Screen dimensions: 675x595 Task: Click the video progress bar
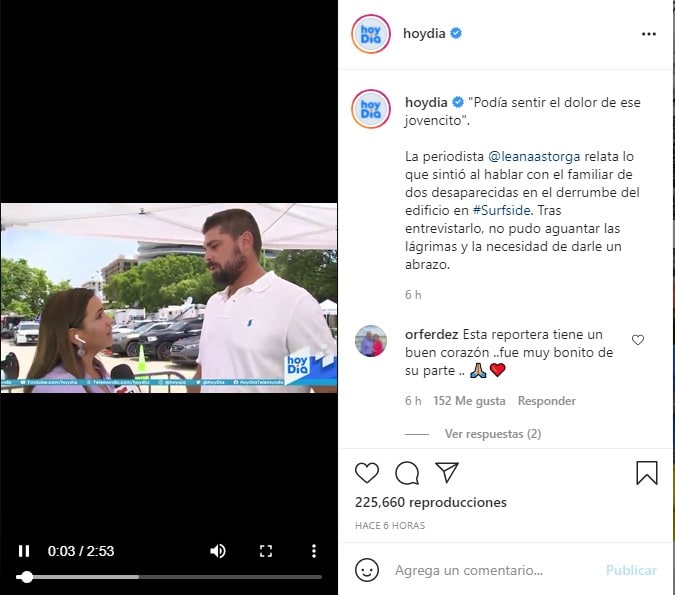click(x=169, y=577)
